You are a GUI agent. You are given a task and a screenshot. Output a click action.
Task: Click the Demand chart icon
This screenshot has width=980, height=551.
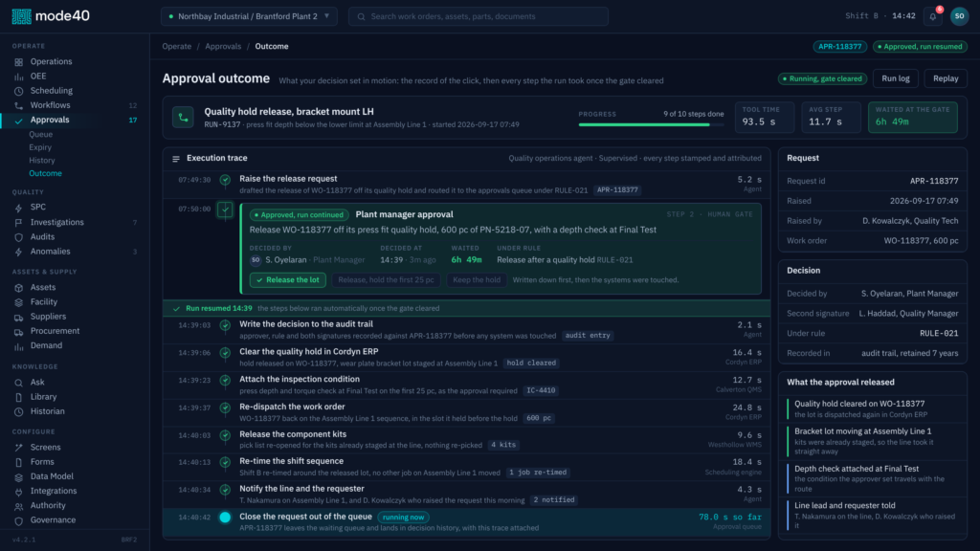click(x=19, y=345)
